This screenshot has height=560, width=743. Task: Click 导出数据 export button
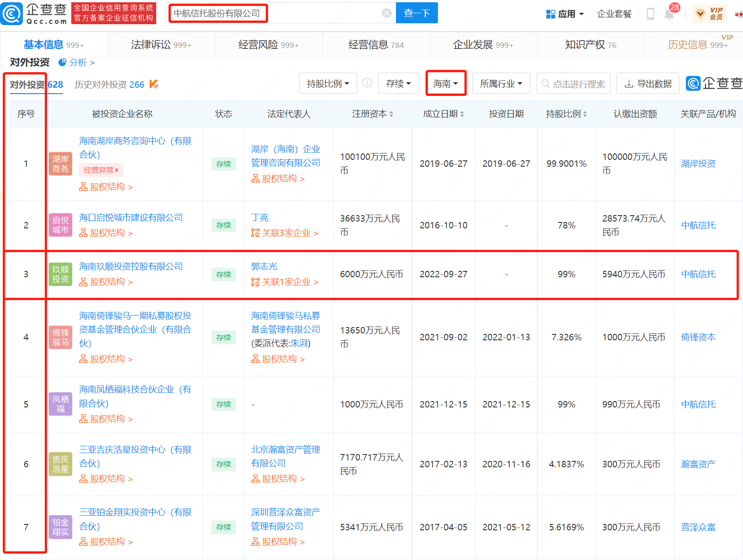point(648,84)
